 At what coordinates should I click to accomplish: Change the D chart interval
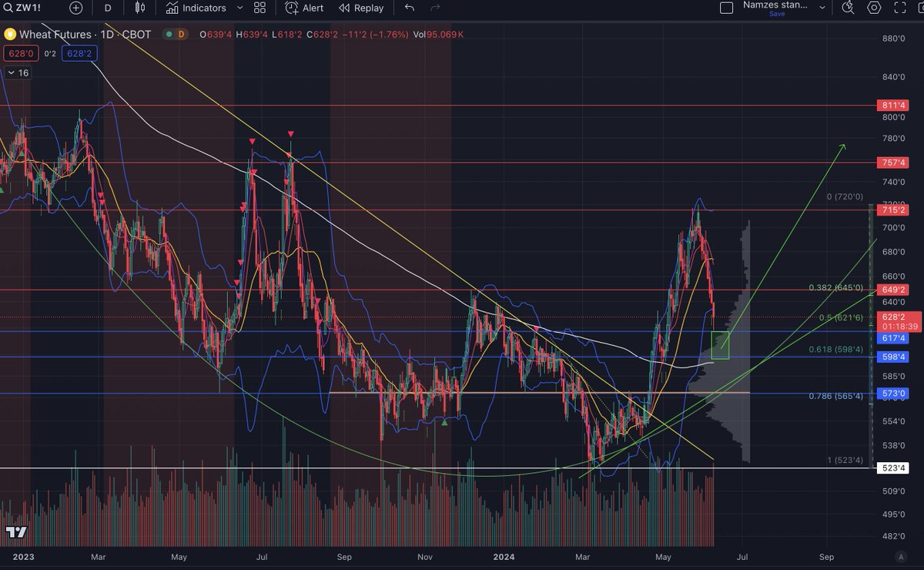(108, 8)
